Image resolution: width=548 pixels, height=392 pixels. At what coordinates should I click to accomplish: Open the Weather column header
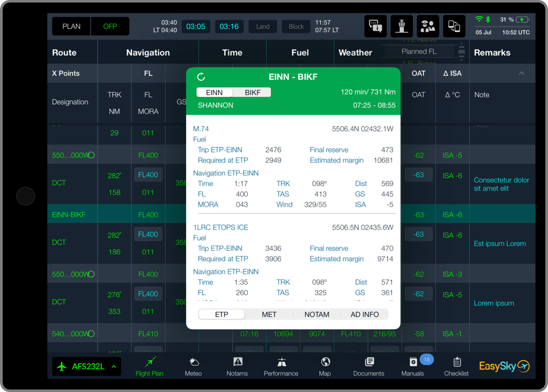click(x=355, y=52)
